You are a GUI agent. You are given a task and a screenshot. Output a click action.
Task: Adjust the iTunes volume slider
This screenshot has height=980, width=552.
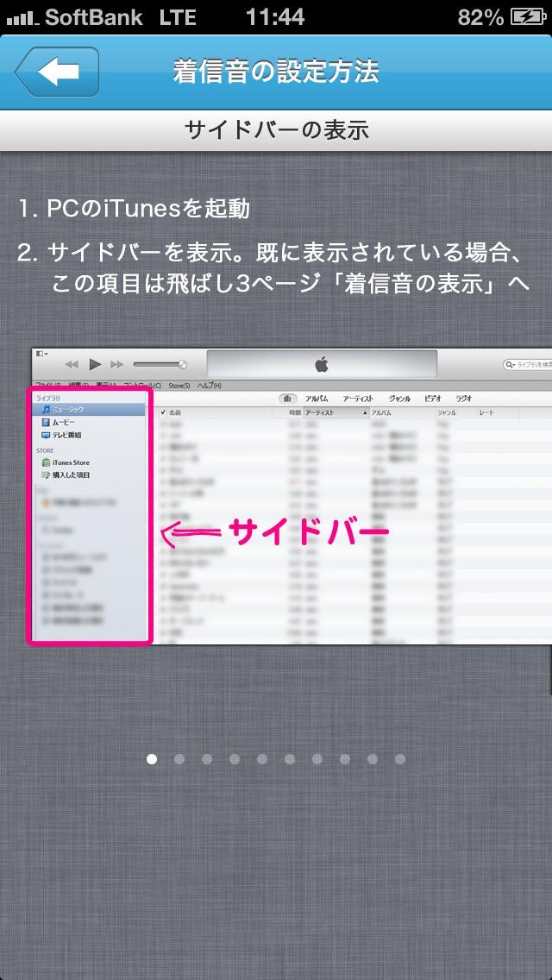pos(160,365)
